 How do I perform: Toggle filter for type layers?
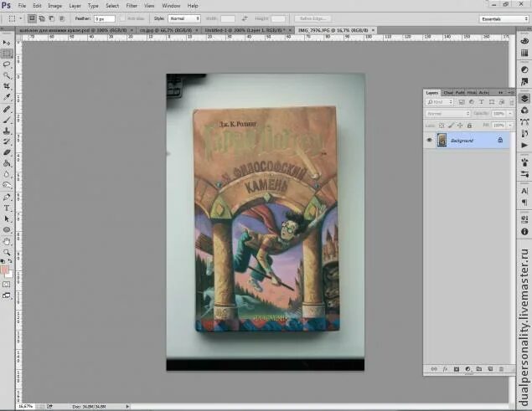pyautogui.click(x=482, y=102)
